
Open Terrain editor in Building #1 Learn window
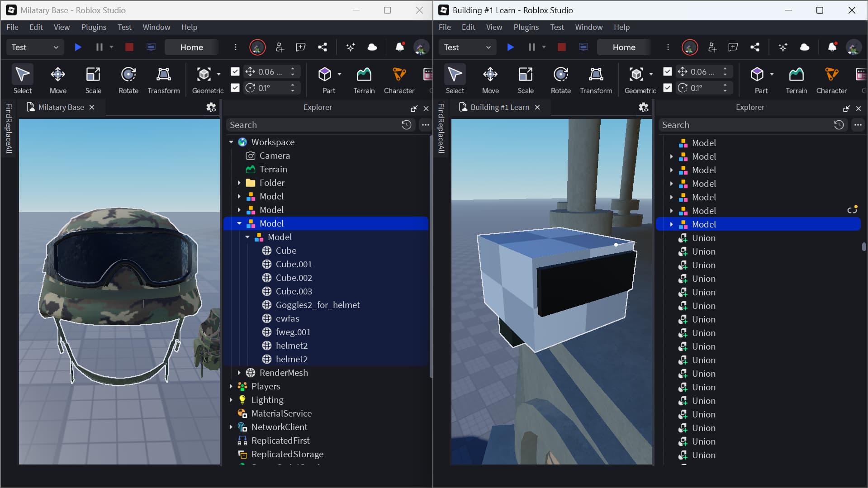[796, 79]
